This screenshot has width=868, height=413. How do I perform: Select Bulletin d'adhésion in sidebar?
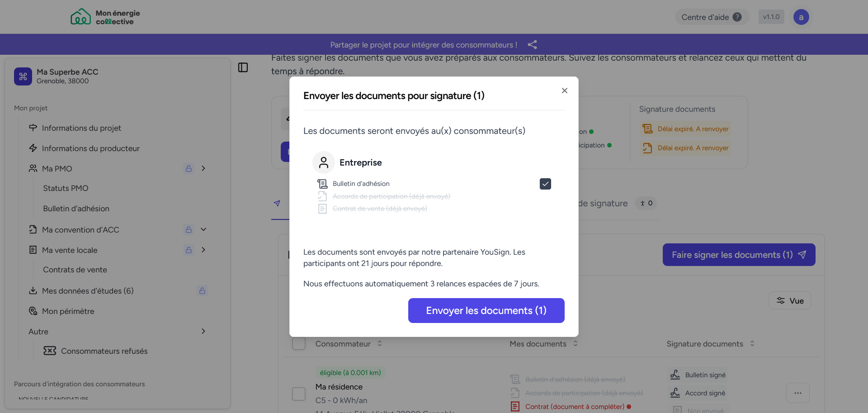(76, 209)
